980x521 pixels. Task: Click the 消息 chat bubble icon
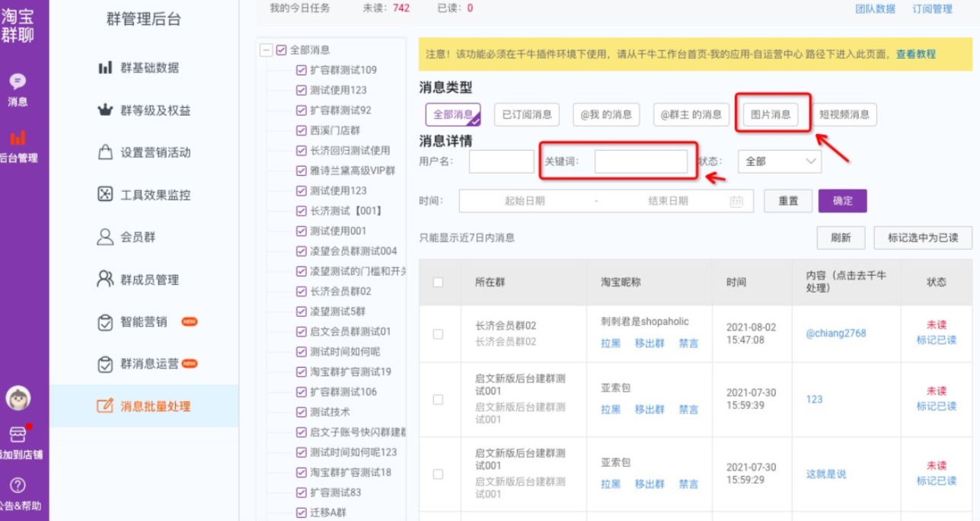pos(18,79)
